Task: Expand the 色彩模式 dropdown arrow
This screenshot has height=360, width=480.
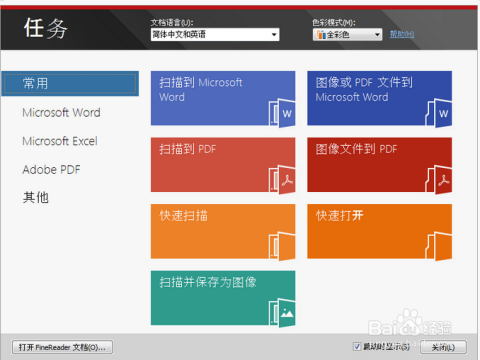Action: pos(377,35)
